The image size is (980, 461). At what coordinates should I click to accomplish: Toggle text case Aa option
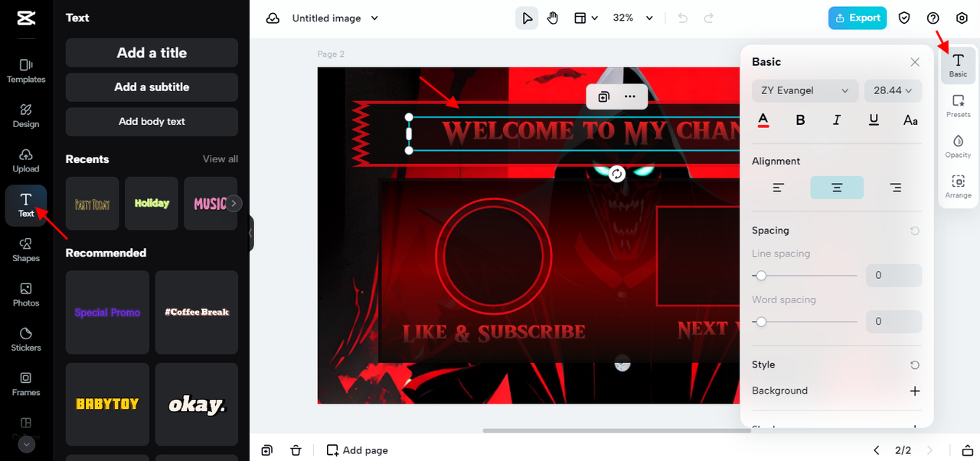(x=910, y=120)
